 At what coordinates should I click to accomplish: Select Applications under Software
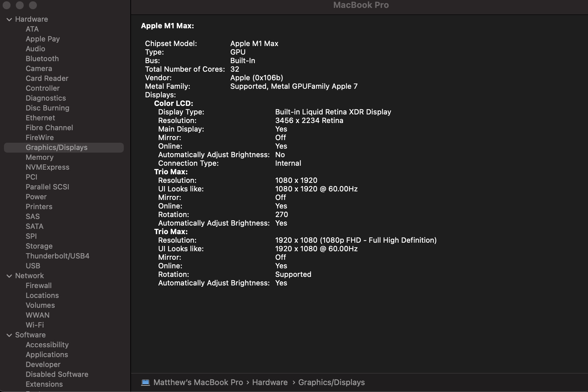coord(47,355)
